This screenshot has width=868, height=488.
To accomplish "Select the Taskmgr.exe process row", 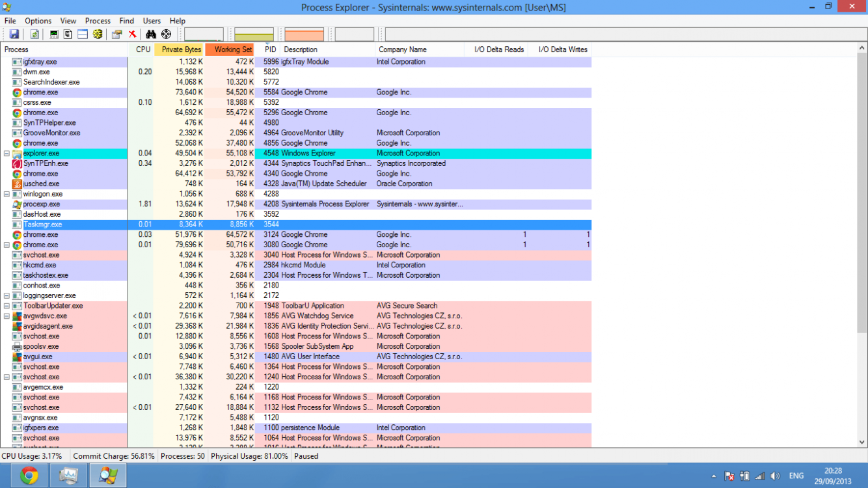I will click(x=296, y=224).
